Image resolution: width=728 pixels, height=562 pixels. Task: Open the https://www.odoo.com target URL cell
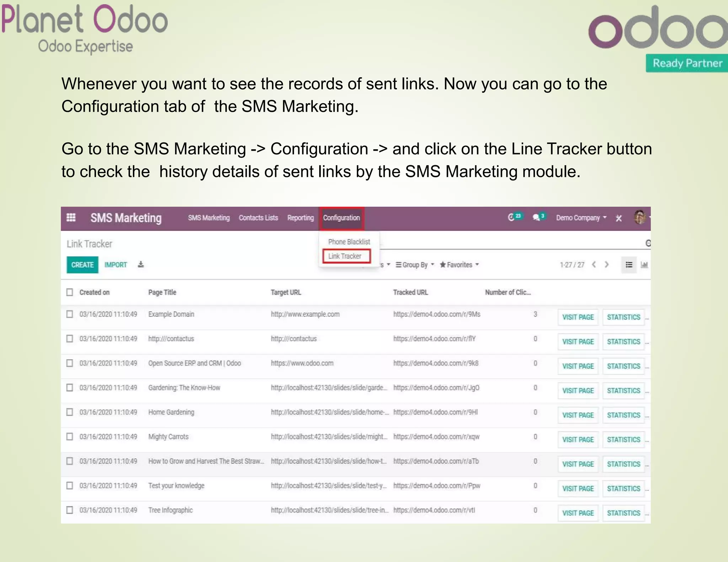click(302, 363)
